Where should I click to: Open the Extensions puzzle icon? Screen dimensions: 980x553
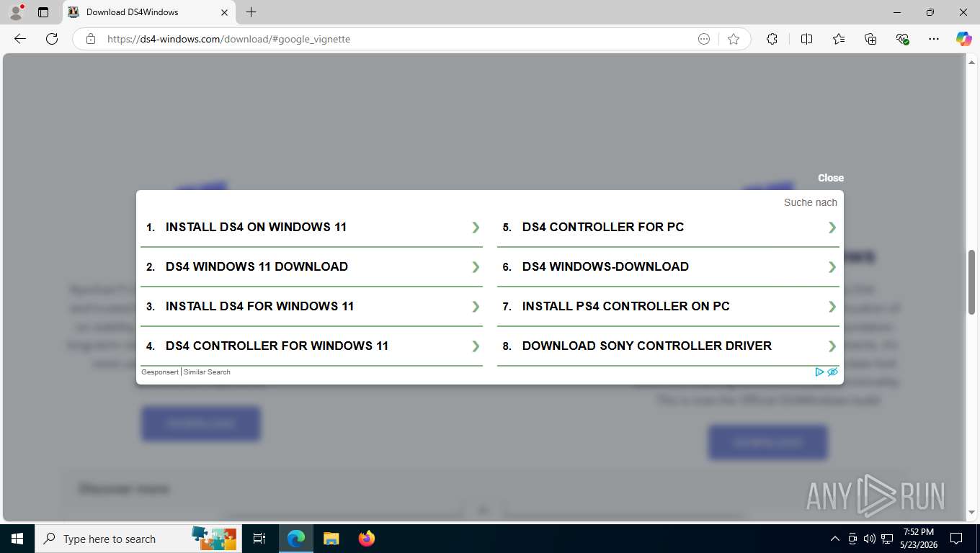(772, 39)
